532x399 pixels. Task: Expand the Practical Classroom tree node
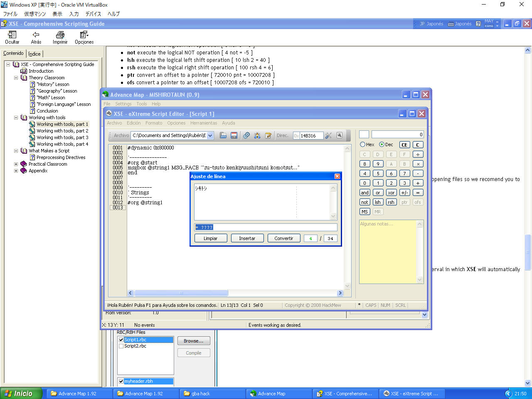tap(16, 164)
